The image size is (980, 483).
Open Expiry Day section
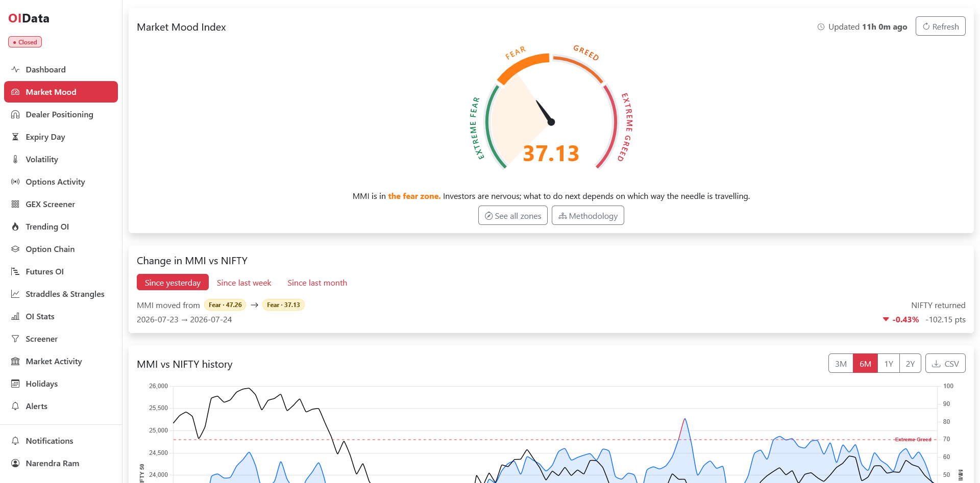point(61,137)
